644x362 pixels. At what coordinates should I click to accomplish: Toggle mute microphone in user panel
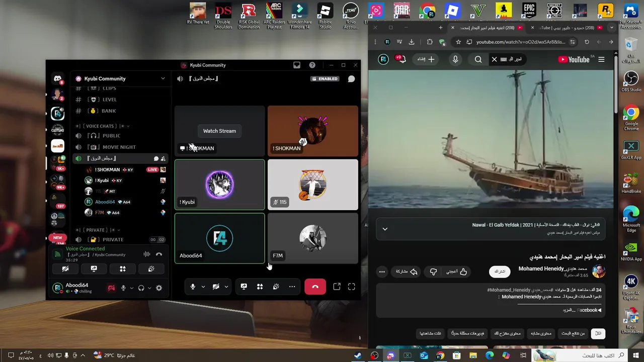[123, 288]
